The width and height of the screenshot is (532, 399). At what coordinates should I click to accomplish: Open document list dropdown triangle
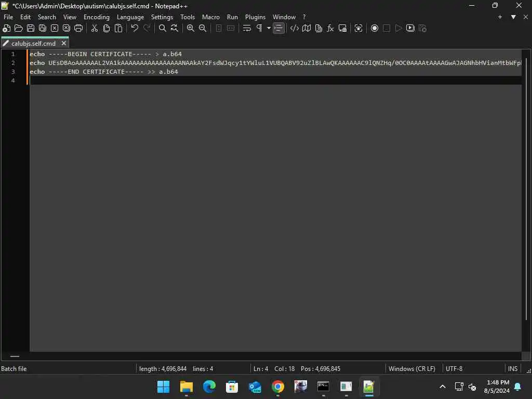click(x=513, y=17)
